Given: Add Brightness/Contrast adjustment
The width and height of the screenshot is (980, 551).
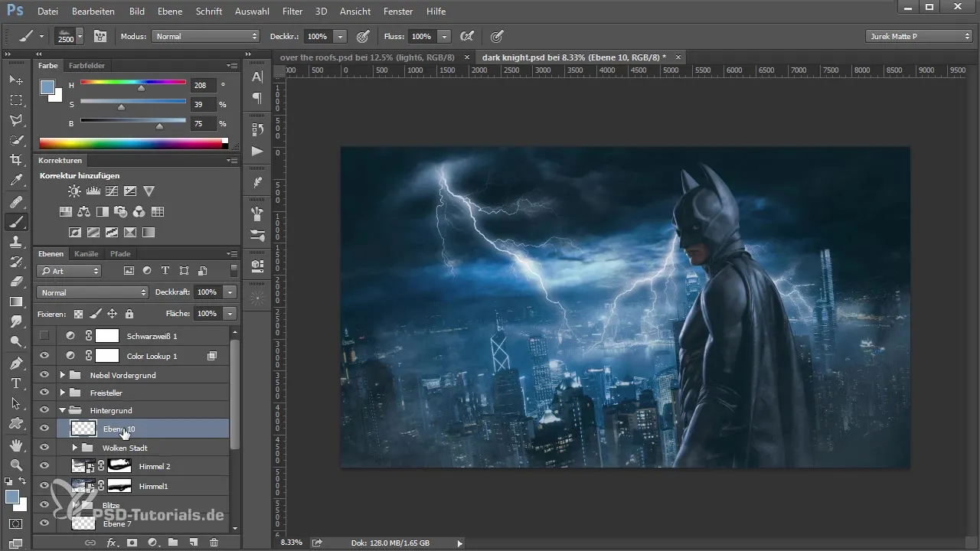Looking at the screenshot, I should pyautogui.click(x=74, y=191).
